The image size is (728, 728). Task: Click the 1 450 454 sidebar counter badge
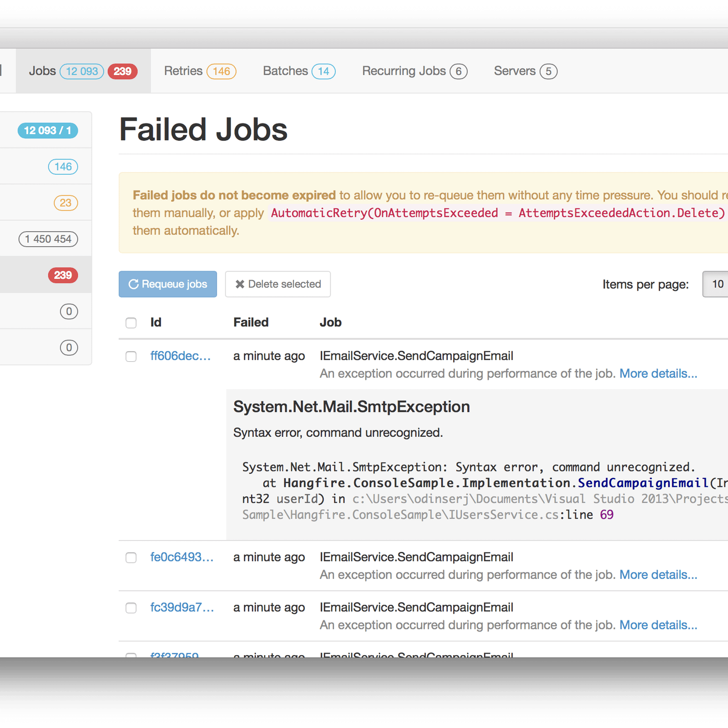pos(48,239)
